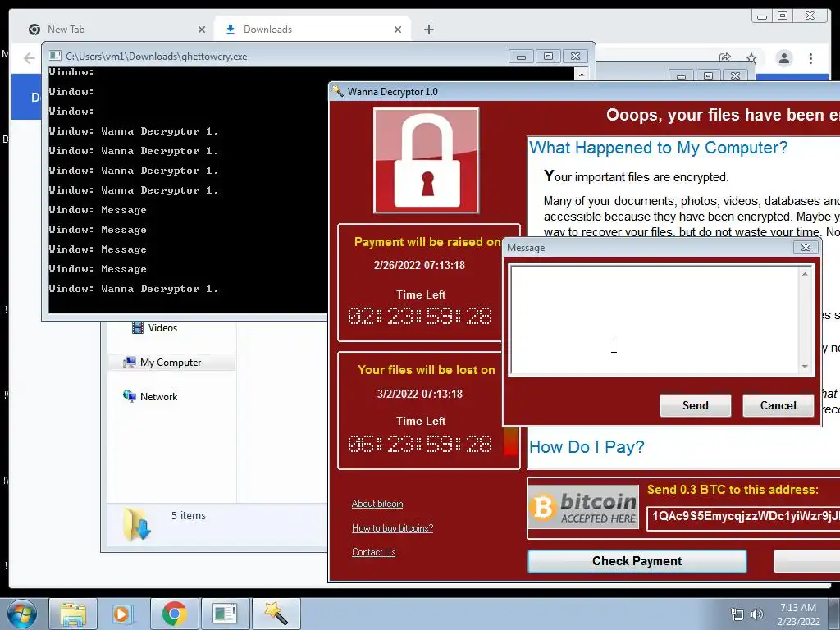Image resolution: width=840 pixels, height=630 pixels.
Task: Click the Wanna Decryptor title bar icon
Action: click(337, 91)
